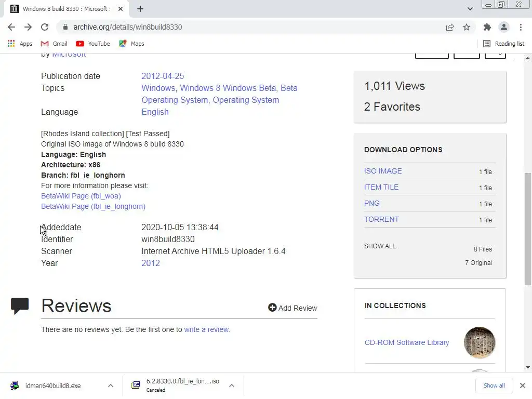Click the address bar URL
Image resolution: width=532 pixels, height=399 pixels.
coord(128,27)
